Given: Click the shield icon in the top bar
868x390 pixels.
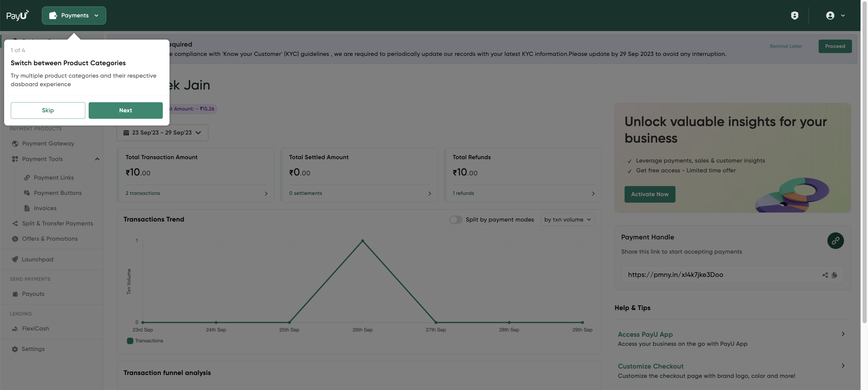Looking at the screenshot, I should click(x=795, y=16).
